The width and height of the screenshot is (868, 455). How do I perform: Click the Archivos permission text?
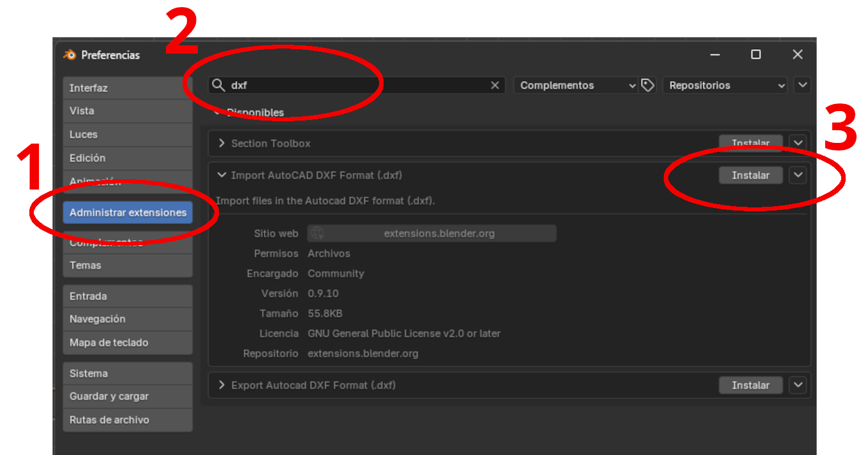click(x=329, y=253)
